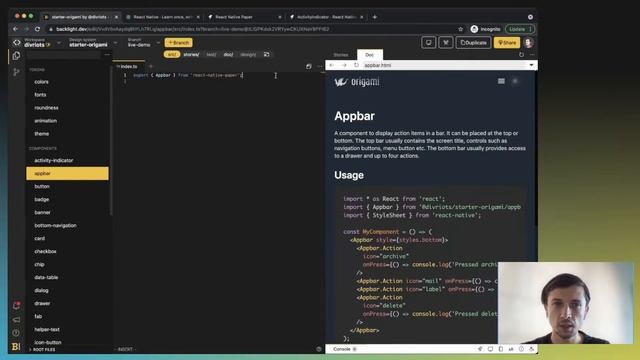Click the folder layout icon after design/
640x360 pixels.
pos(267,54)
